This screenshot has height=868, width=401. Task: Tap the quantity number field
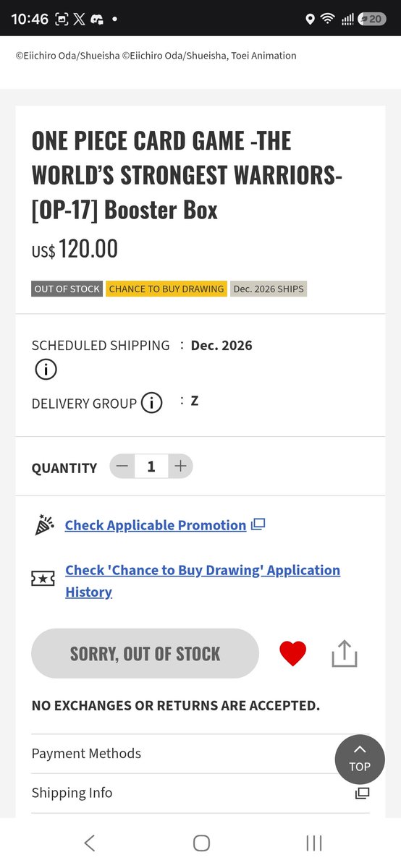[x=151, y=467]
